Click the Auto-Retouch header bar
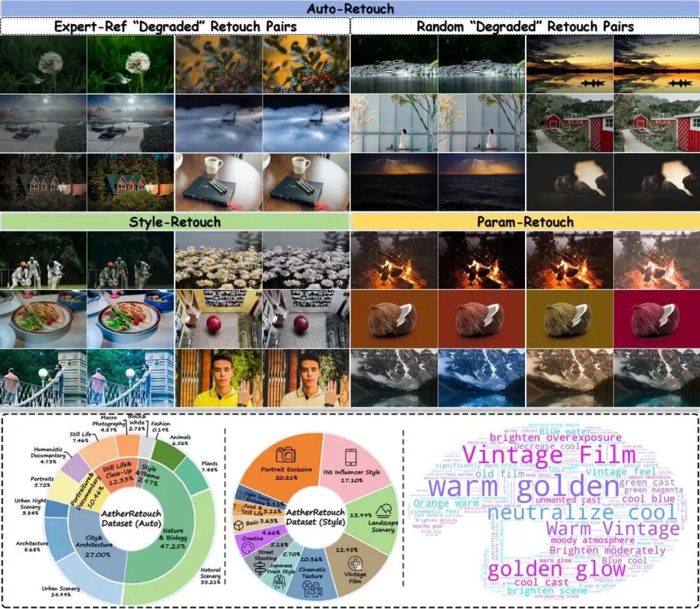Screen dimensions: 700x609 [x=350, y=8]
